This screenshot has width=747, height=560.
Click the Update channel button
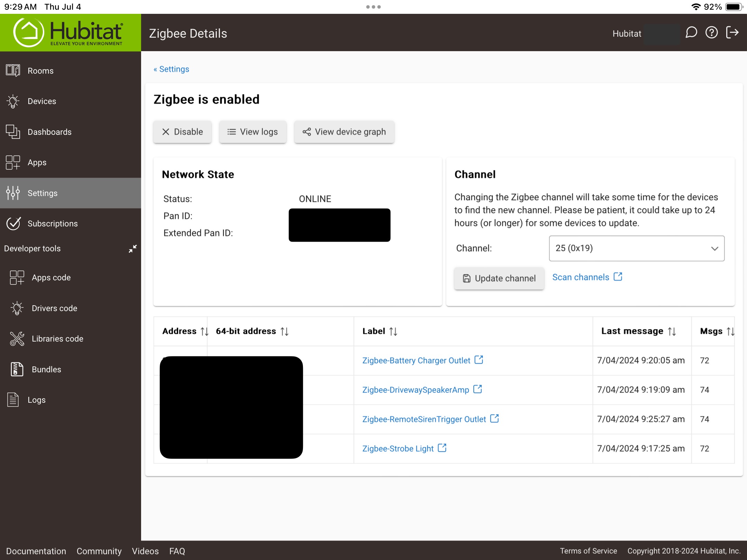[499, 278]
